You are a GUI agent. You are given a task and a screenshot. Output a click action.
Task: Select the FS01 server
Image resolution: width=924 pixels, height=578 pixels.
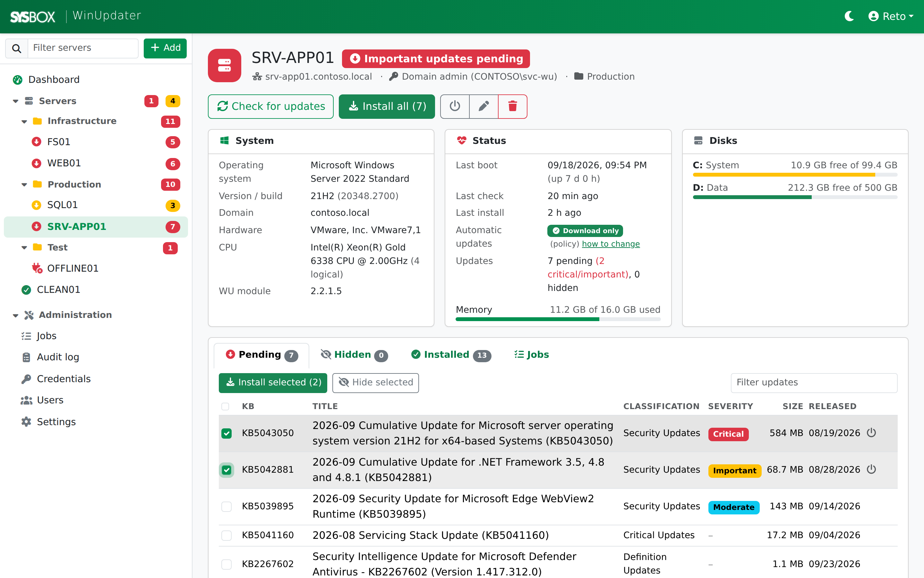(x=96, y=142)
